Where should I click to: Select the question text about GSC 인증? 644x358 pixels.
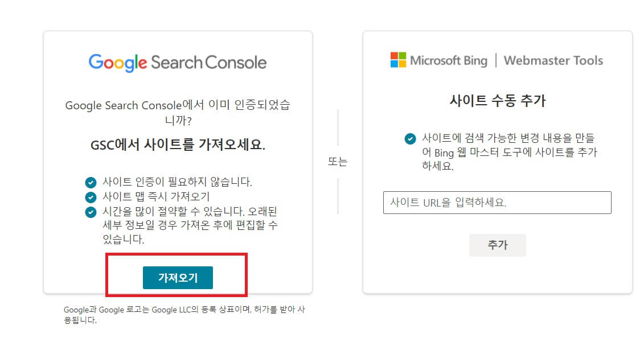(x=177, y=111)
